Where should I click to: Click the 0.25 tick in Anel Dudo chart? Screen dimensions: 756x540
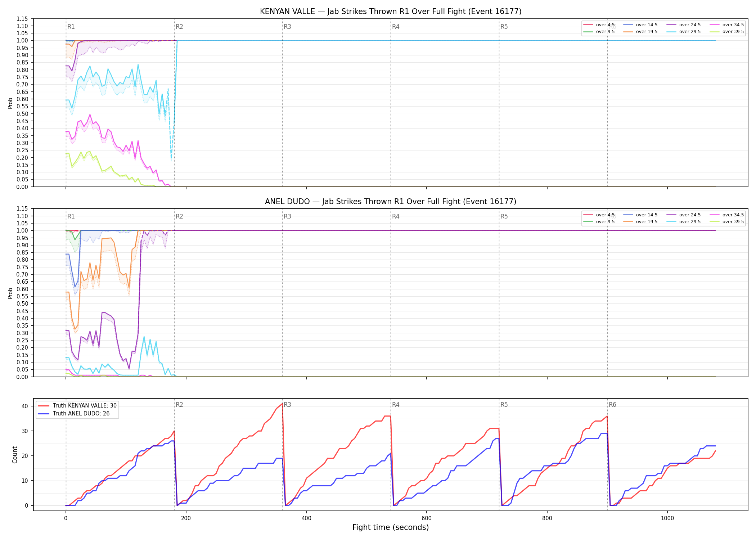point(22,340)
